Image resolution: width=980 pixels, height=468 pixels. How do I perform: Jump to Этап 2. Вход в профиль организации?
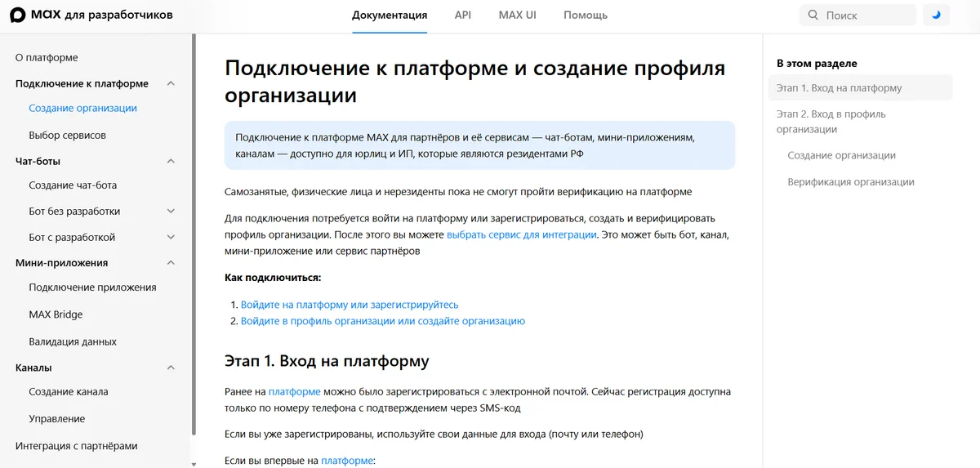coord(831,122)
